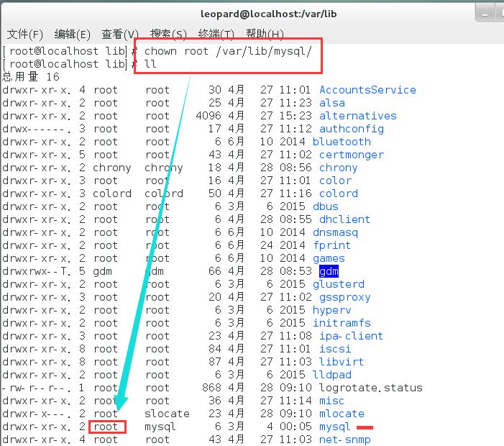504x446 pixels.
Task: Open the 编辑(E) menu
Action: click(73, 34)
